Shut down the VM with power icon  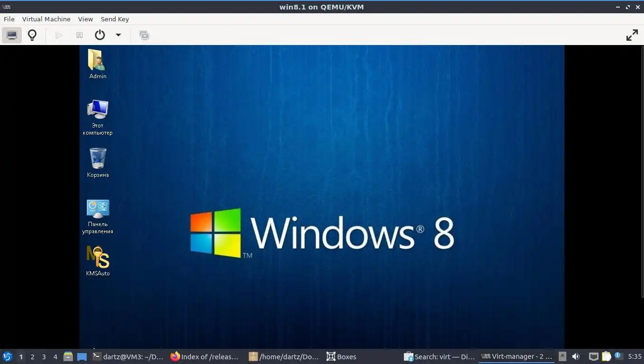pyautogui.click(x=100, y=35)
